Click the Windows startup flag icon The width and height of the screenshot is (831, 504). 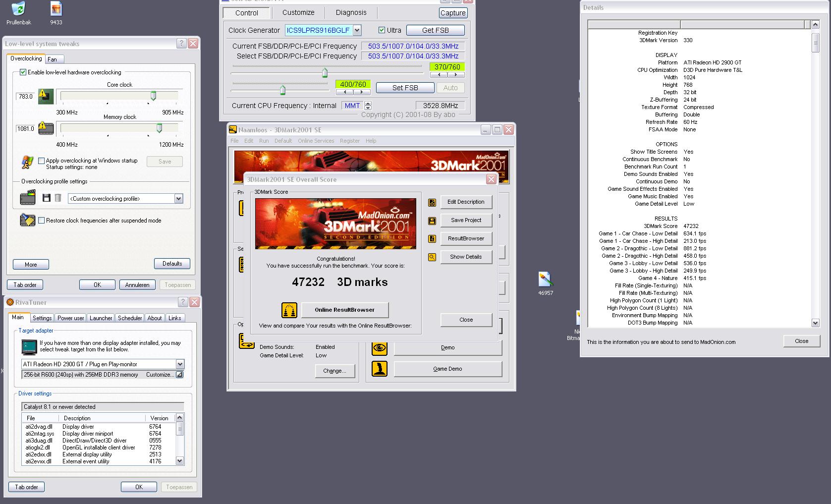point(28,162)
